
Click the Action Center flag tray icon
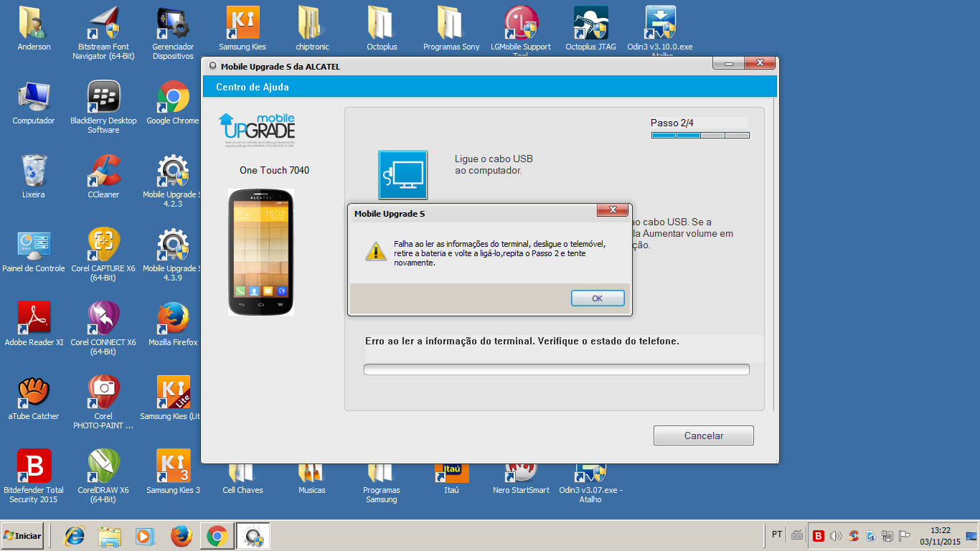(x=905, y=535)
